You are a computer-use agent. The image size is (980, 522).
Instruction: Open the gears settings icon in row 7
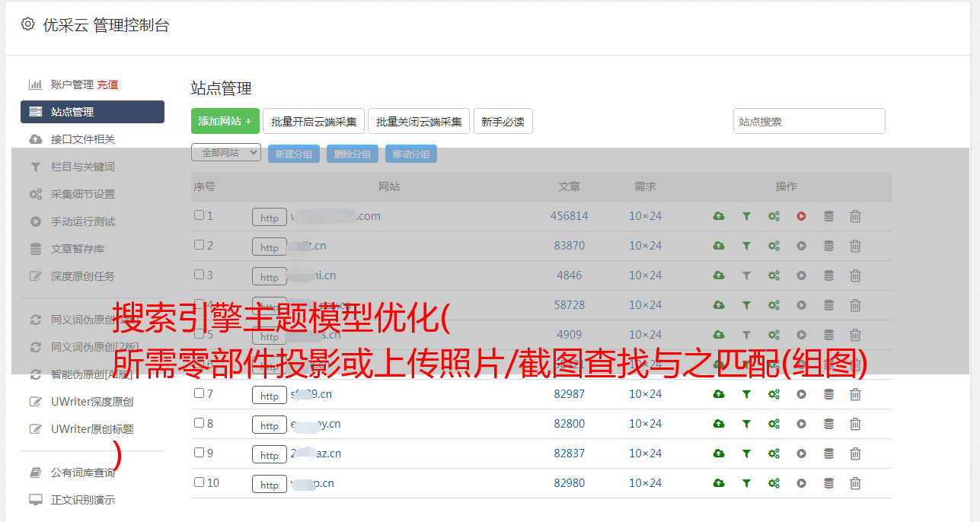coord(774,394)
